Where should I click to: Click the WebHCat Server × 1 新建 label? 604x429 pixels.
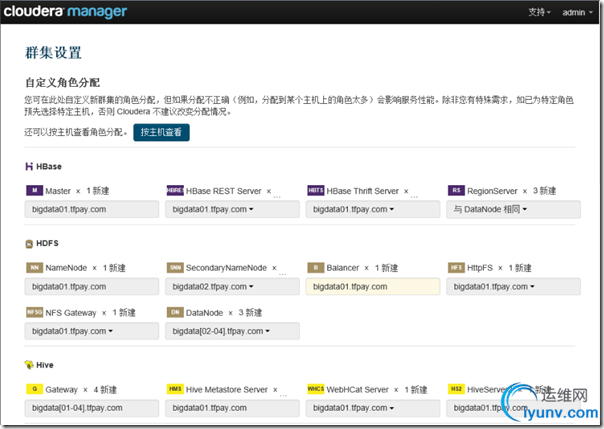click(377, 389)
